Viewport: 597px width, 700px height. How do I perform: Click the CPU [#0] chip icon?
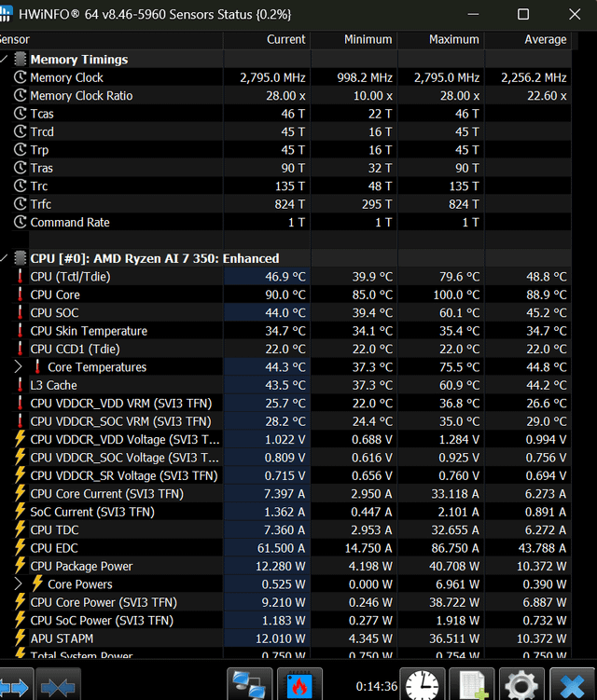pyautogui.click(x=21, y=258)
